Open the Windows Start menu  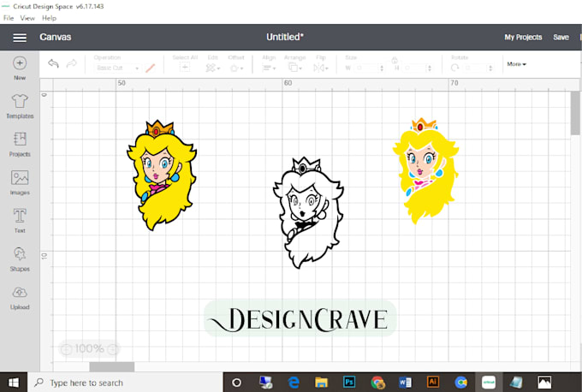point(14,383)
